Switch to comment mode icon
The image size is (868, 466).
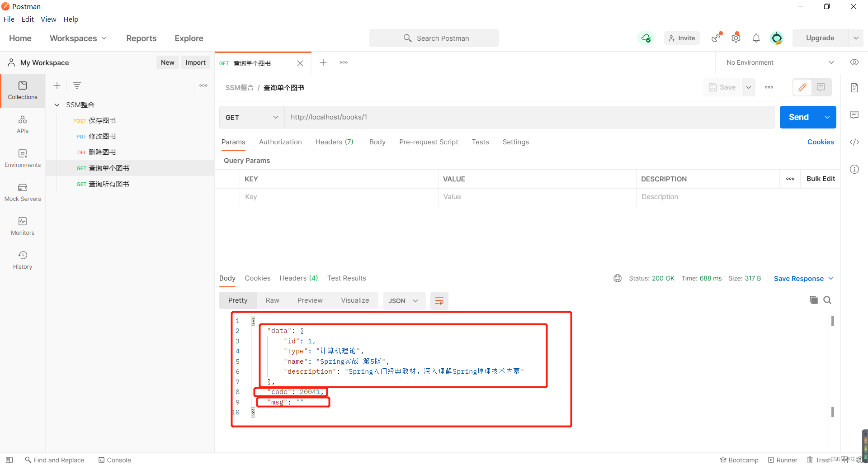(821, 87)
